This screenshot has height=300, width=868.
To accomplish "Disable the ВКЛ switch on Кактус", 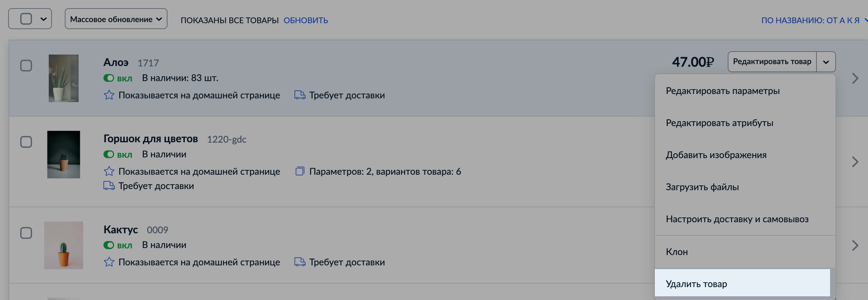I will click(x=109, y=245).
